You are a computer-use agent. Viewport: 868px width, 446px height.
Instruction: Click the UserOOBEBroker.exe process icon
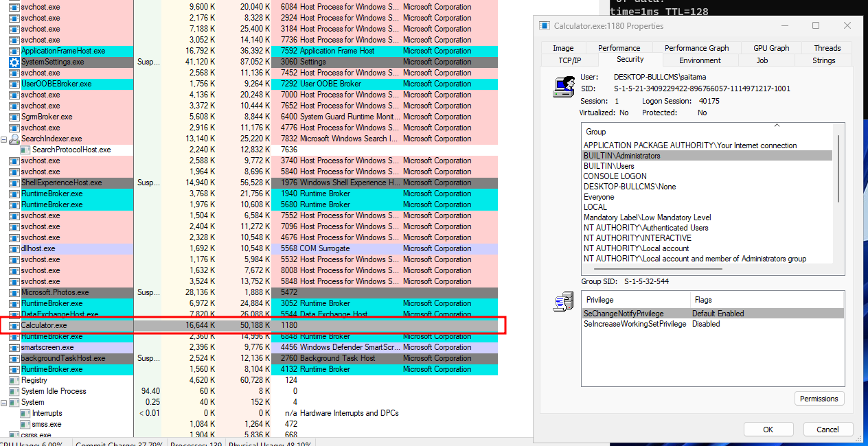(x=14, y=84)
